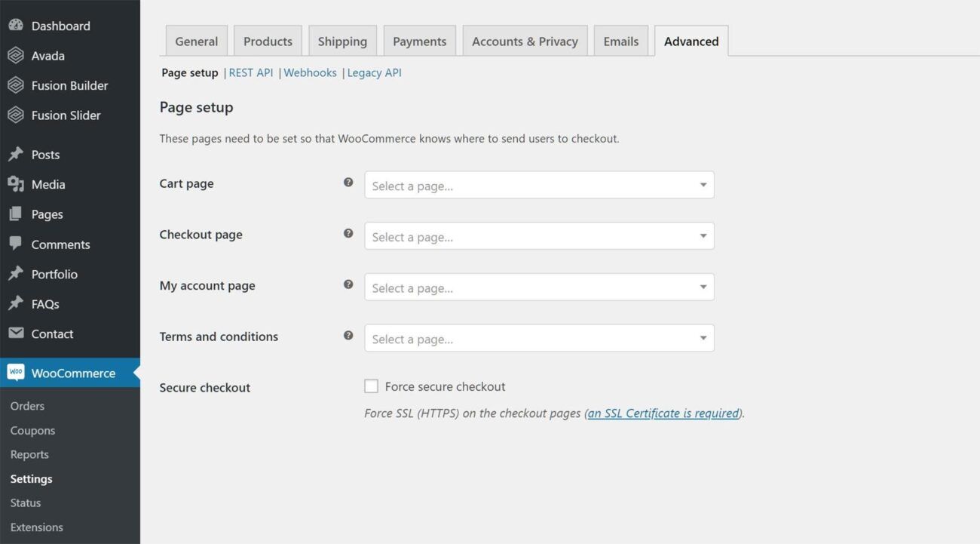Screen dimensions: 980x544
Task: Switch to the Products tab
Action: pyautogui.click(x=268, y=41)
